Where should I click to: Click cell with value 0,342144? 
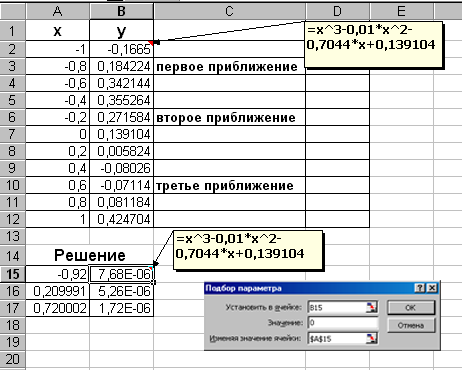(x=121, y=83)
